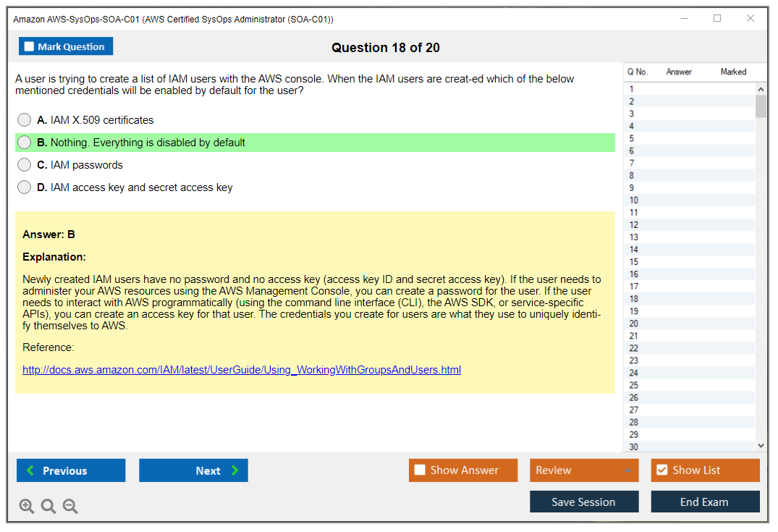This screenshot has height=532, width=778.
Task: Click the reset zoom magnifier icon
Action: pos(48,506)
